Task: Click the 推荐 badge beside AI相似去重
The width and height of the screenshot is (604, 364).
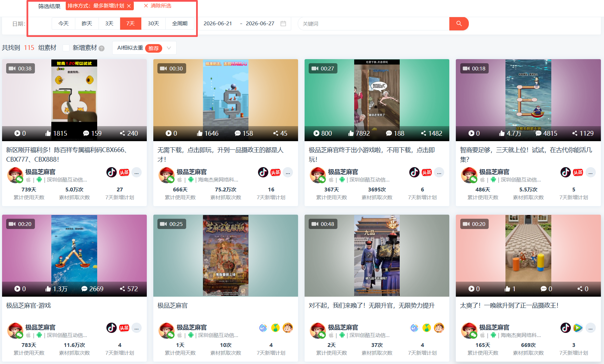Action: click(x=154, y=48)
